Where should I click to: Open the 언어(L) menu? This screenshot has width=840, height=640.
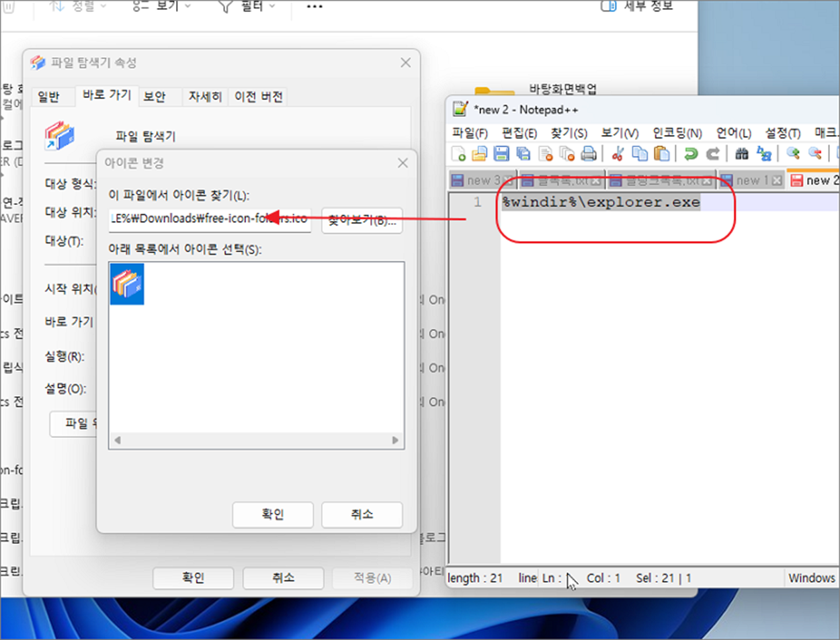point(734,132)
